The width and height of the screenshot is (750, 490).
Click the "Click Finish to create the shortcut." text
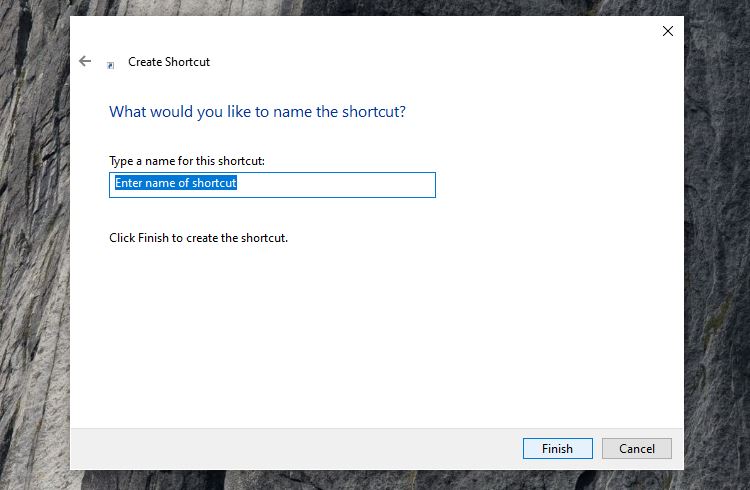click(x=199, y=238)
